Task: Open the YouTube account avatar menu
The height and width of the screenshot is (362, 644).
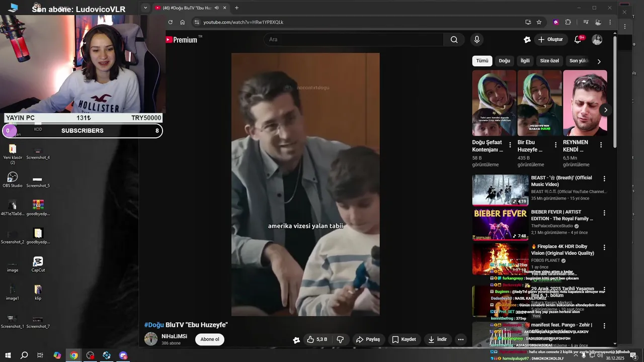Action: click(597, 40)
